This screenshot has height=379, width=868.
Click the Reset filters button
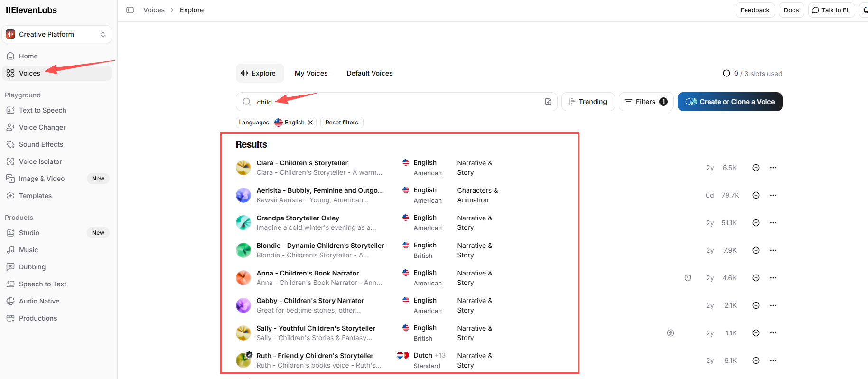[x=342, y=123]
